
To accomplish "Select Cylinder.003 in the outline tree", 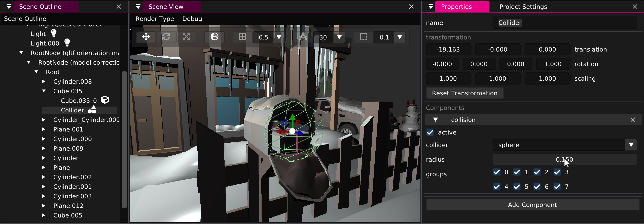I will pyautogui.click(x=73, y=196).
